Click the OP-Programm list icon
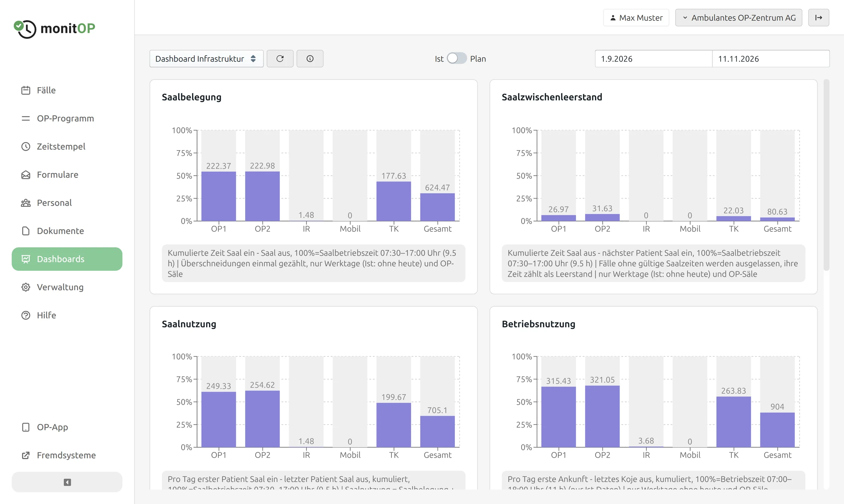844x504 pixels. pyautogui.click(x=26, y=119)
